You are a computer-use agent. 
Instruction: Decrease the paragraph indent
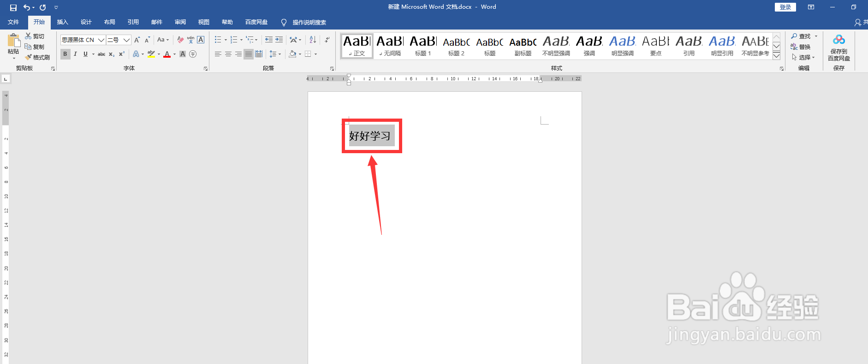269,40
